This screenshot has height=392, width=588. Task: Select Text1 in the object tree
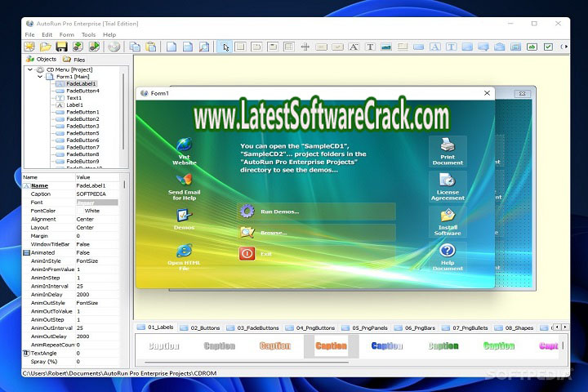tap(73, 98)
